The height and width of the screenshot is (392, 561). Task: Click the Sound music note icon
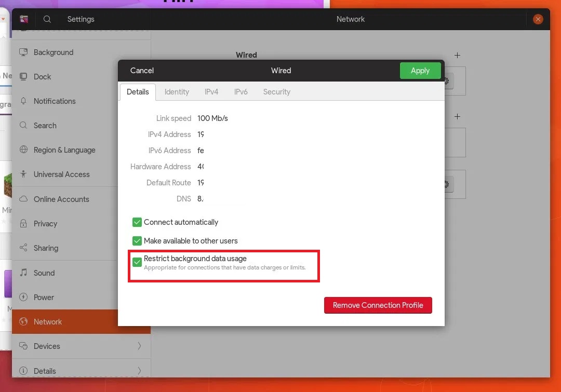(x=23, y=273)
